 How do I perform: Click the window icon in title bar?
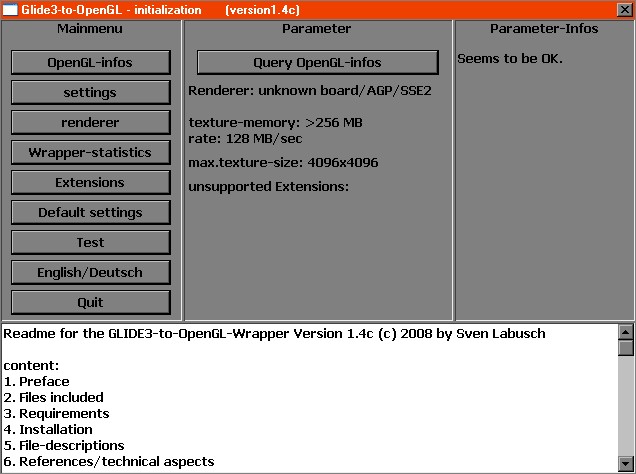point(10,9)
